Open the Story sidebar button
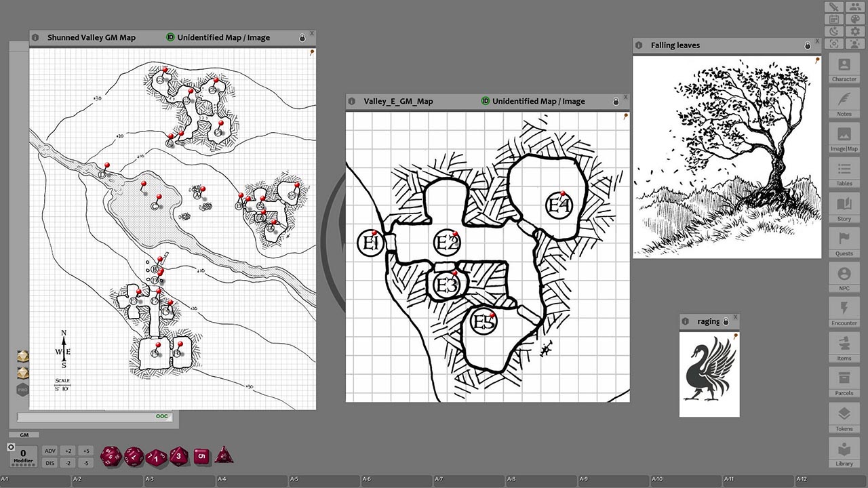The width and height of the screenshot is (868, 488). [844, 207]
